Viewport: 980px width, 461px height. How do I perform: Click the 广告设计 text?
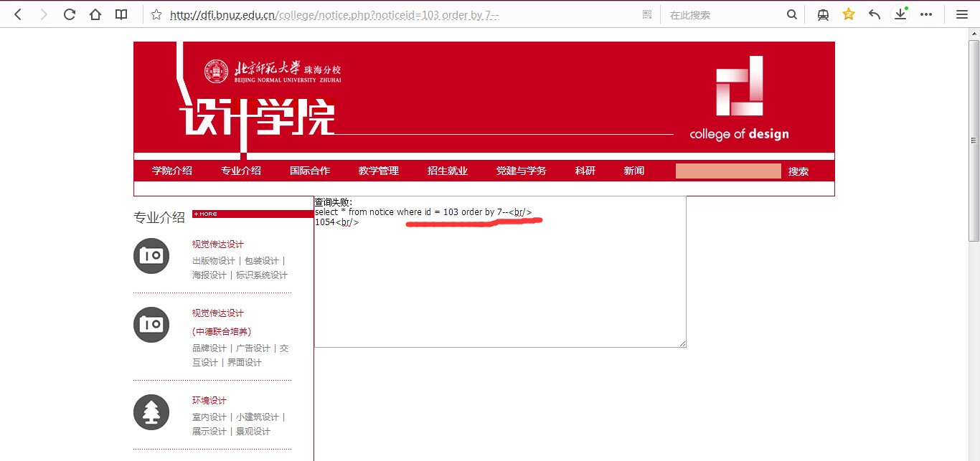tap(253, 348)
